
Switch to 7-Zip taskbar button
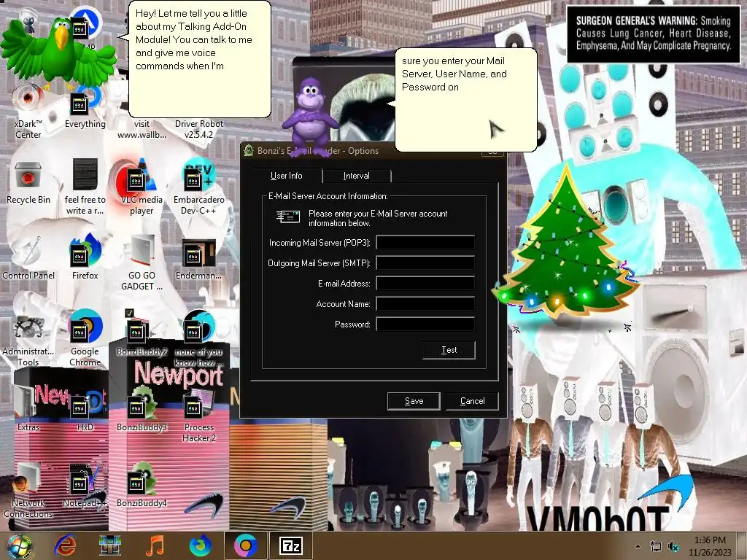pyautogui.click(x=290, y=545)
